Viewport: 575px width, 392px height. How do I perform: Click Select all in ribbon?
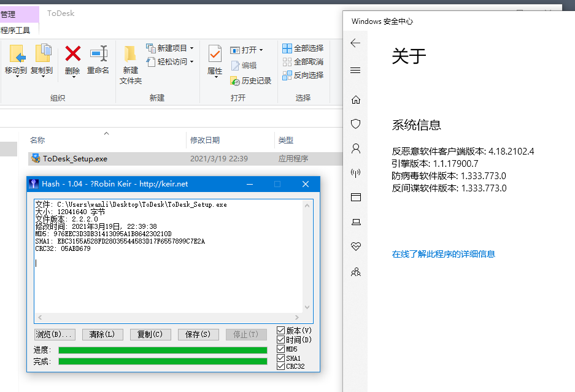(303, 48)
